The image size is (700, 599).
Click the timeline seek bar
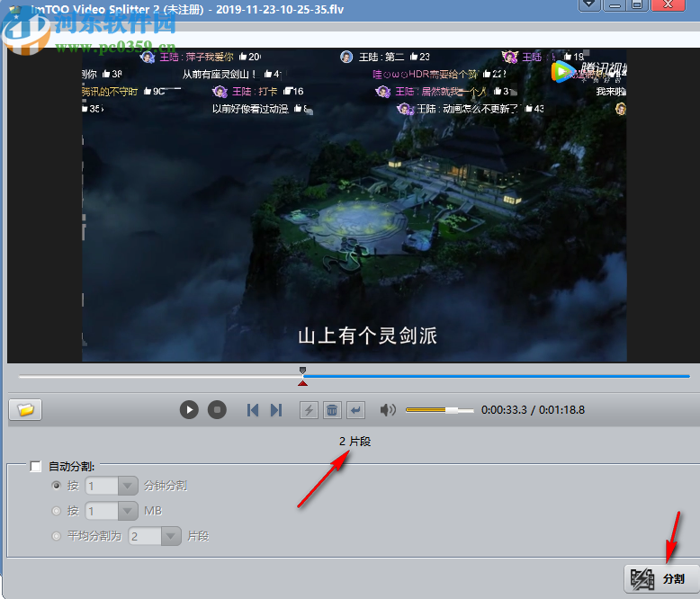coord(354,376)
